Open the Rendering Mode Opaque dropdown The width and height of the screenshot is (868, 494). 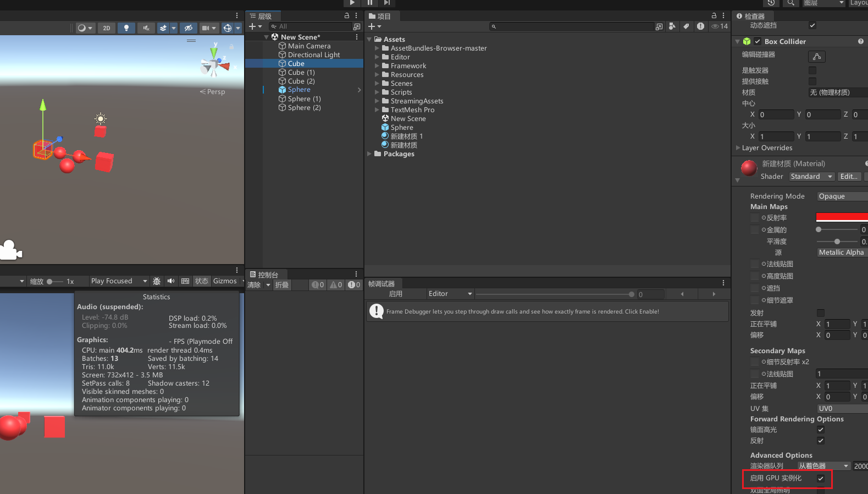click(x=841, y=196)
